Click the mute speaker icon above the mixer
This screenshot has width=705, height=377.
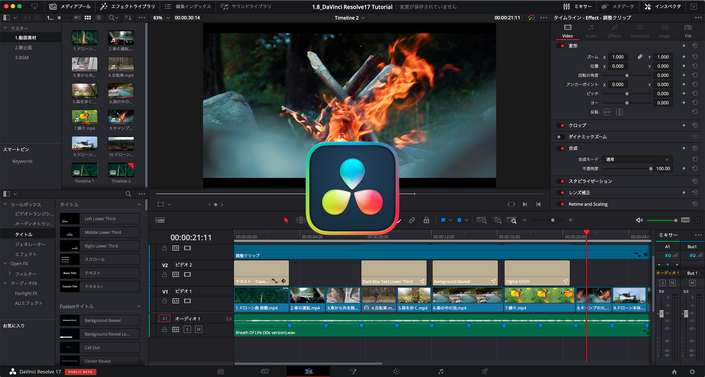click(639, 220)
